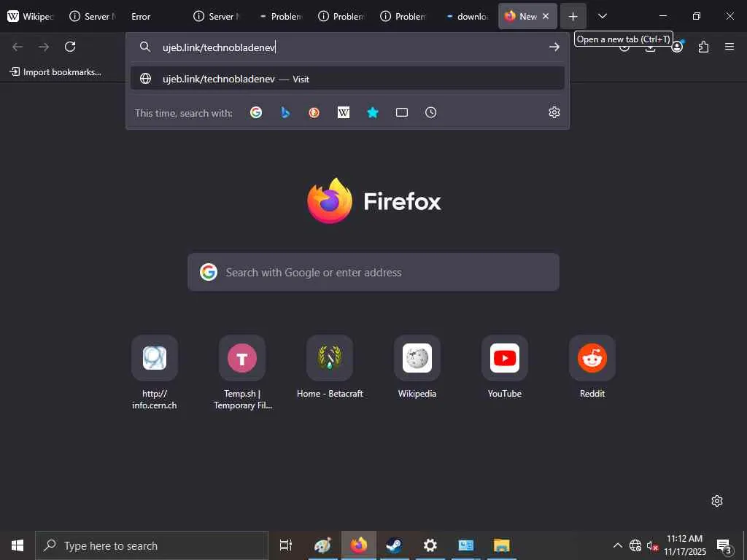Search history using the clock icon
747x560 pixels.
tap(430, 112)
